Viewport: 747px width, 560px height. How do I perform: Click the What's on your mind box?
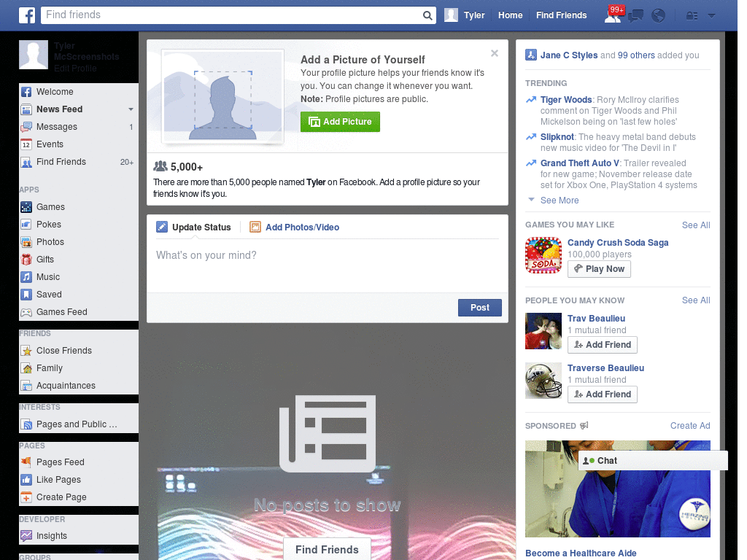click(328, 265)
